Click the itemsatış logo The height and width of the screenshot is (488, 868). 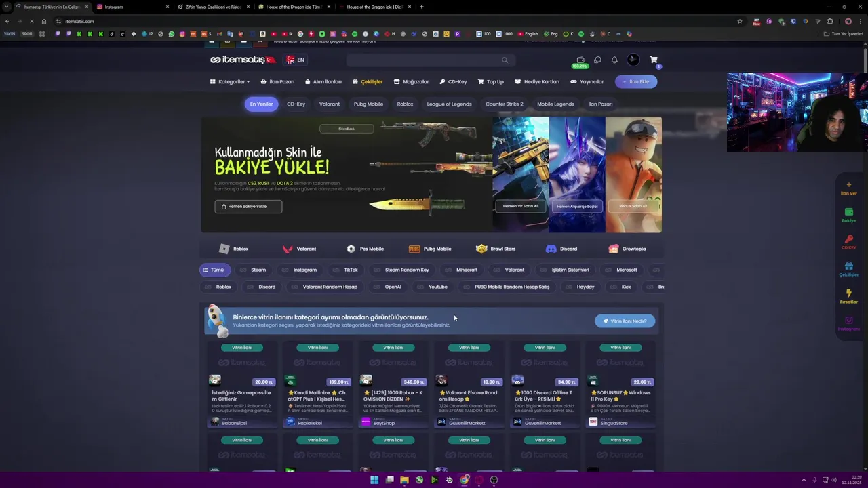pos(243,60)
